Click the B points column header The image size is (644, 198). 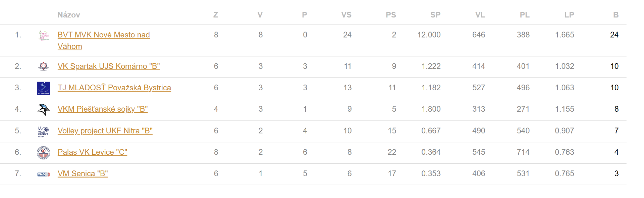[615, 15]
